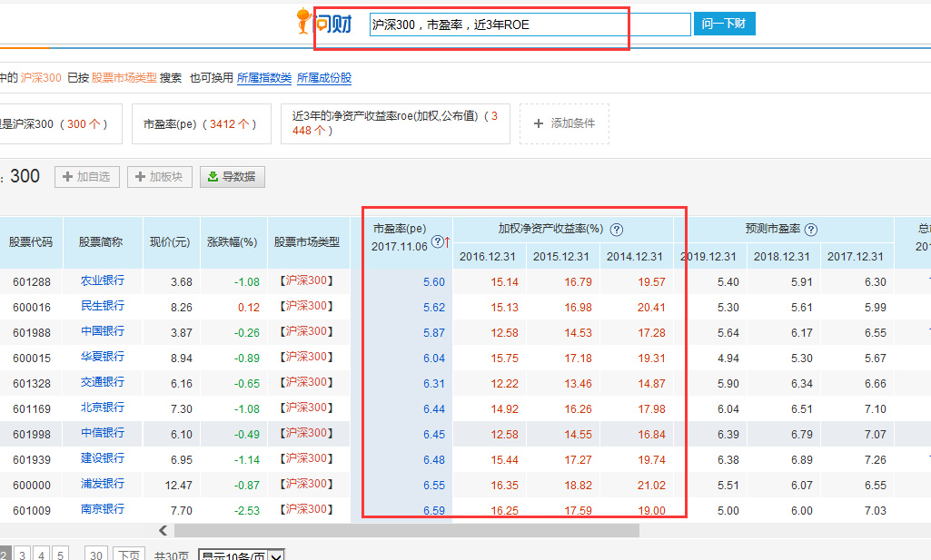
Task: Click help icon beside 加权净资产收益率(%)
Action: click(617, 230)
